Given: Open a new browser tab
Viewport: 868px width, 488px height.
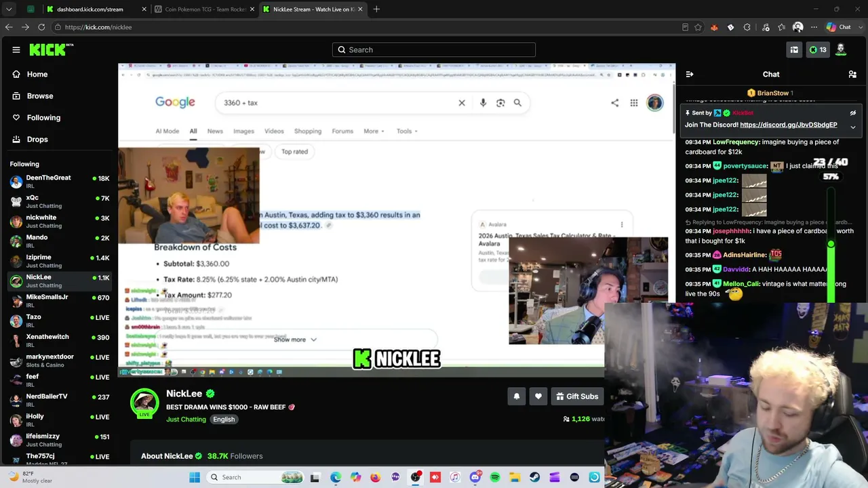Looking at the screenshot, I should click(376, 9).
